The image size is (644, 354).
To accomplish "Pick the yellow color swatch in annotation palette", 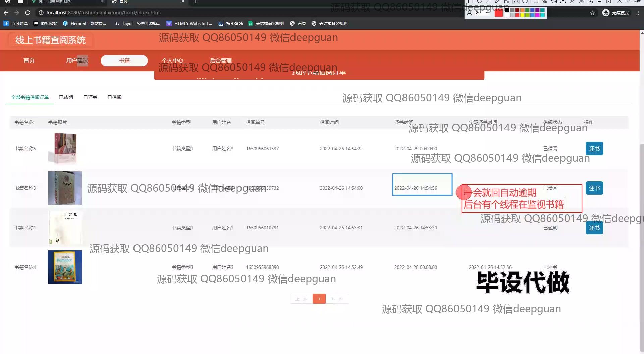I will (x=522, y=15).
